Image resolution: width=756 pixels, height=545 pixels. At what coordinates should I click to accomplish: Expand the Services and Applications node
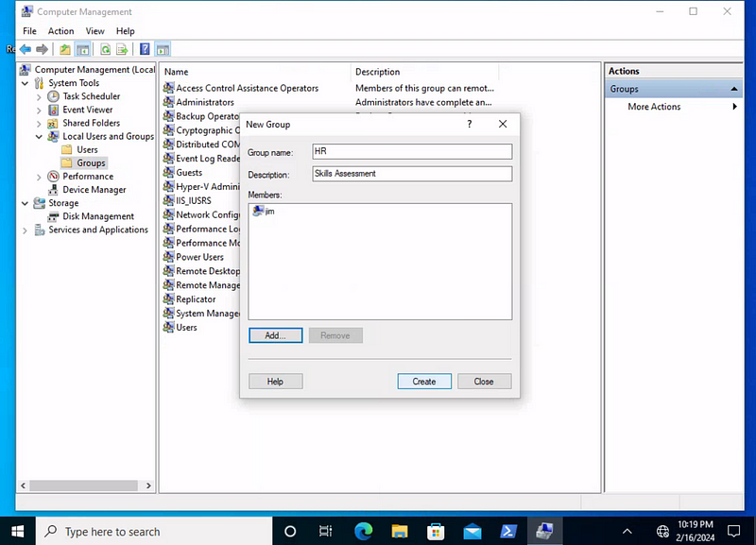(26, 230)
